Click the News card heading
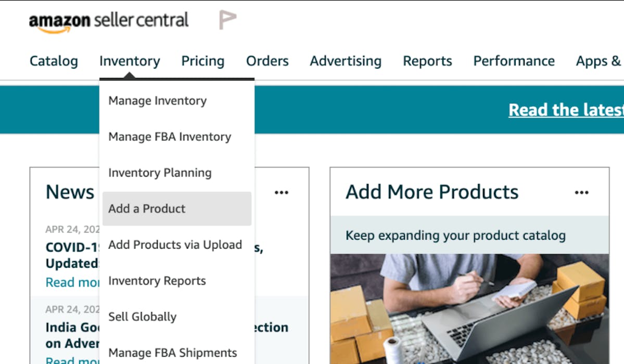This screenshot has height=364, width=624. 70,192
